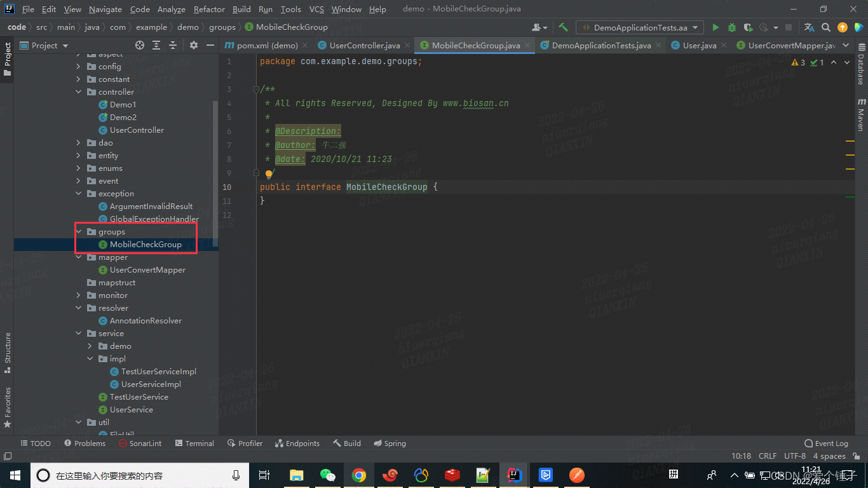Click the UTF-8 encoding in status bar
Image resolution: width=868 pixels, height=488 pixels.
(795, 456)
